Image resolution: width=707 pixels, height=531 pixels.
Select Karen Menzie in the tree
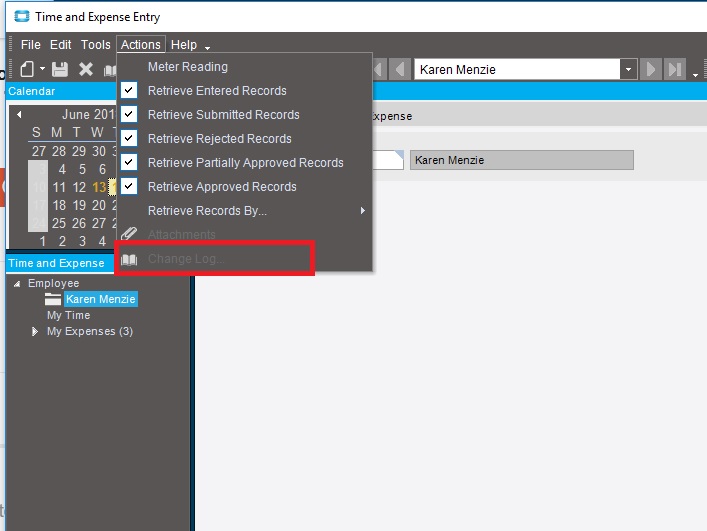tap(101, 299)
